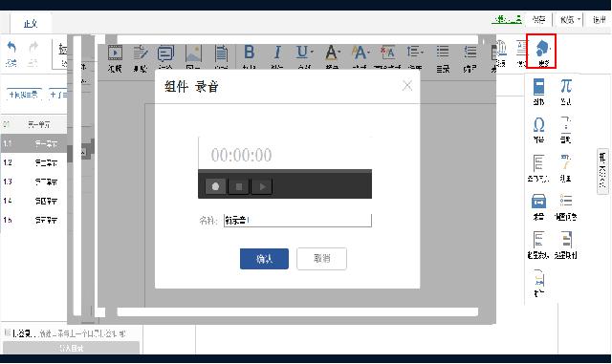Click the bulleted list icon
Image resolution: width=612 pixels, height=364 pixels.
pos(443,52)
